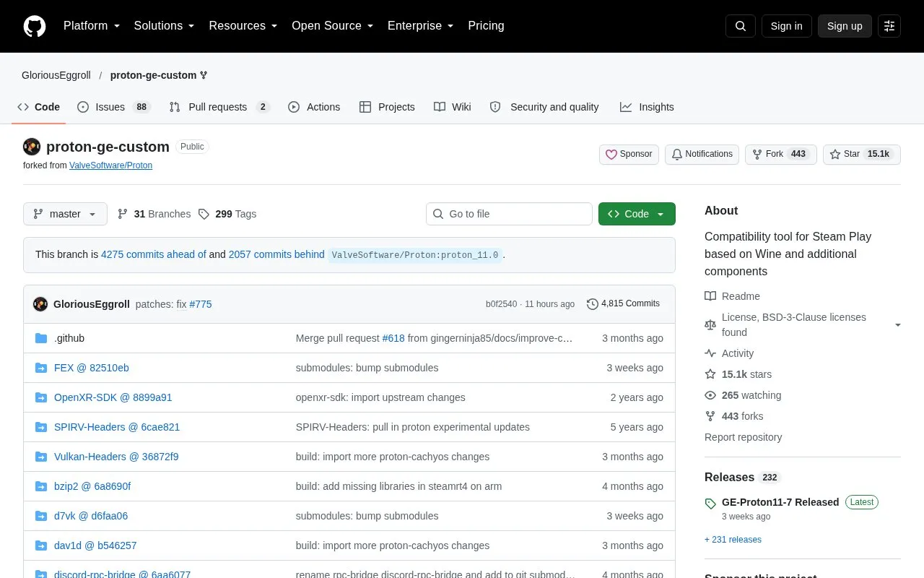Click the star icon beside 15.1k stars

(710, 374)
